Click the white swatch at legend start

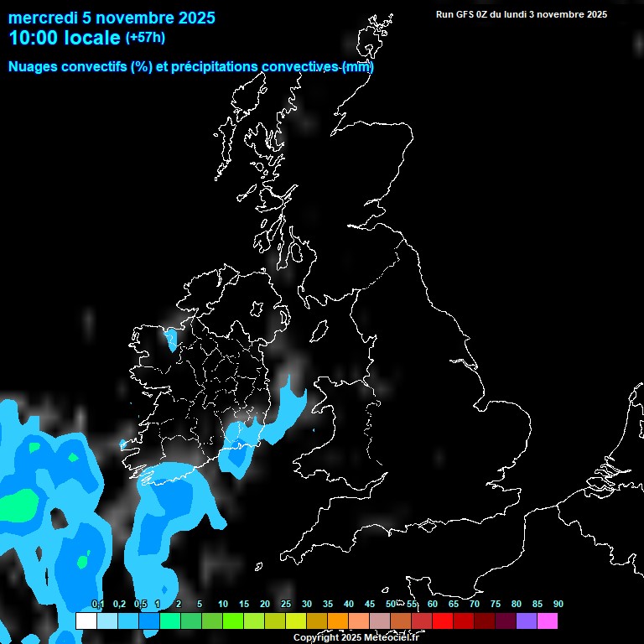86,621
